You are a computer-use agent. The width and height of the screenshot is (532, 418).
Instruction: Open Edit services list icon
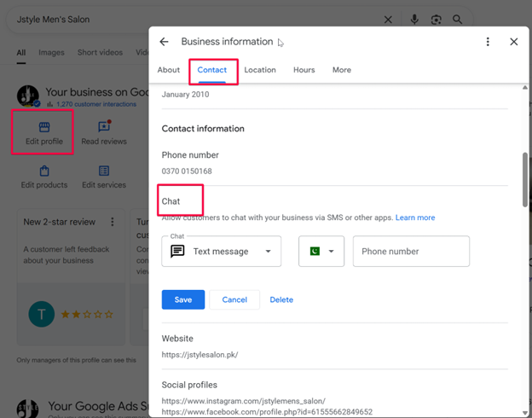104,171
